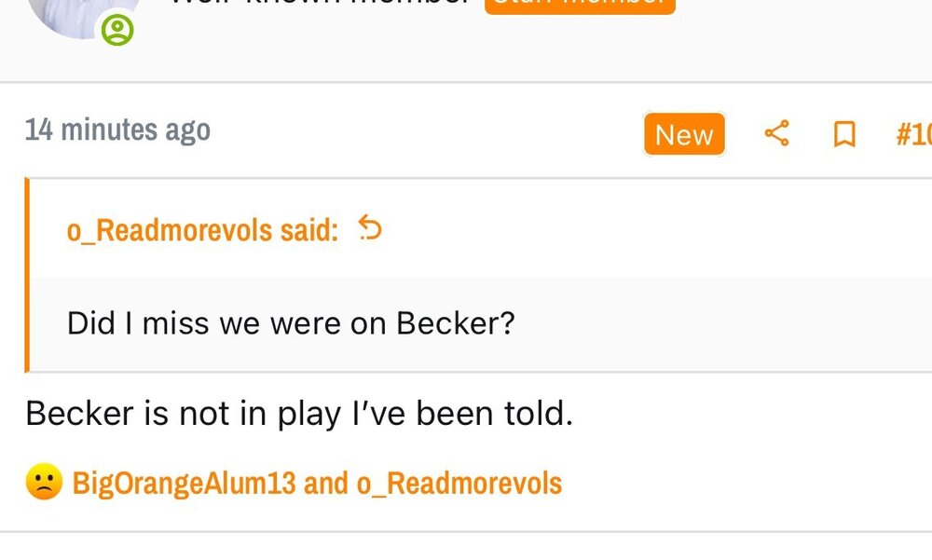Click the green online status icon

coord(117,31)
